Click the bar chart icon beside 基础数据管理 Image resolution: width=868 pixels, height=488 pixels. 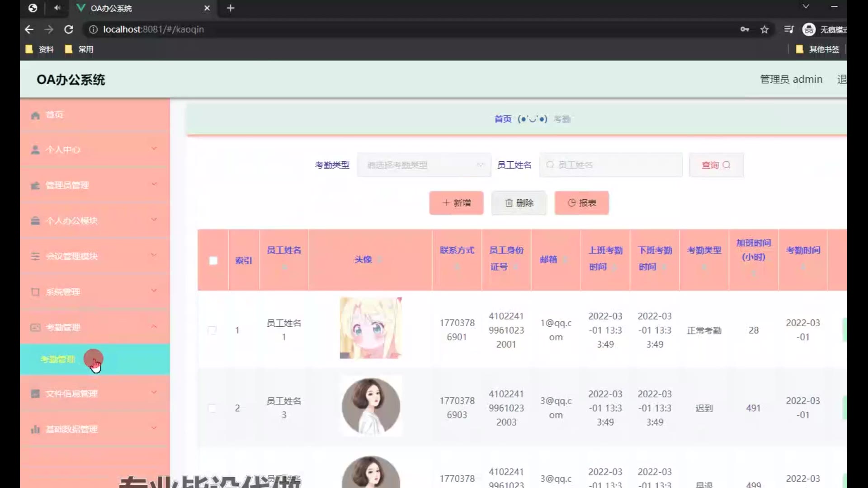pos(35,429)
